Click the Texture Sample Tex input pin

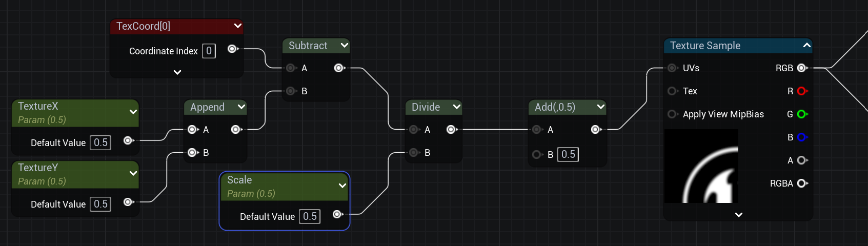point(673,91)
